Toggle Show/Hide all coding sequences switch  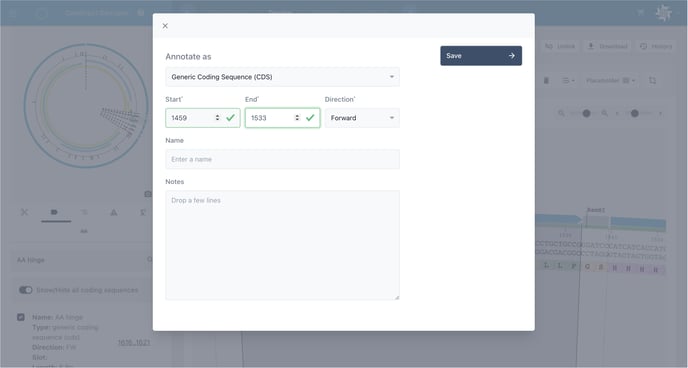(x=25, y=290)
